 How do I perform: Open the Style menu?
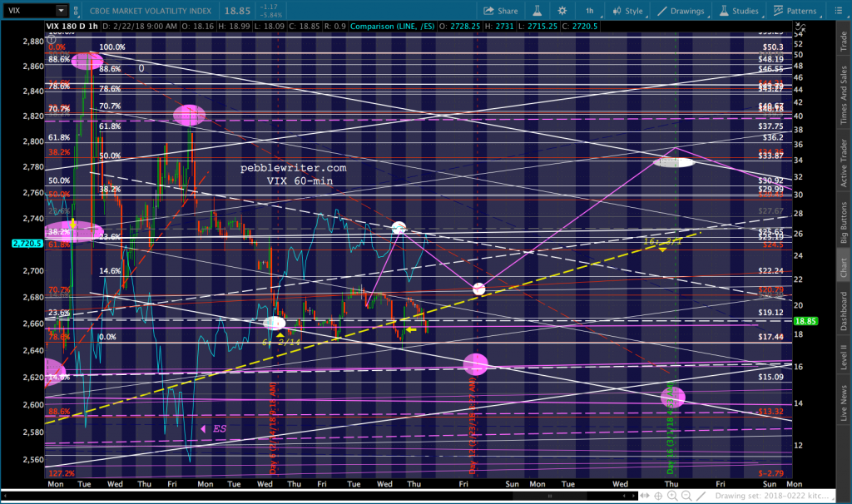pyautogui.click(x=628, y=11)
